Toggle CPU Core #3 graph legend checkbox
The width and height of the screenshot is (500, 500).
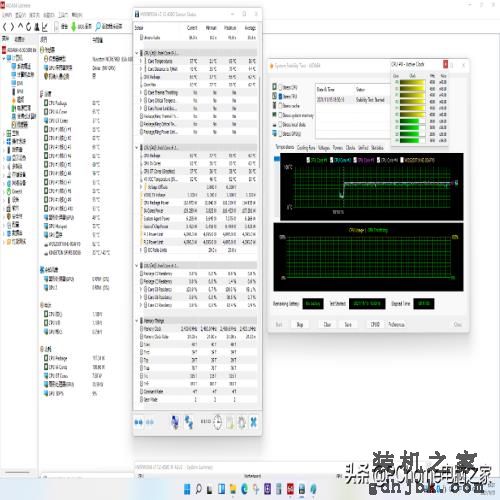coord(355,160)
